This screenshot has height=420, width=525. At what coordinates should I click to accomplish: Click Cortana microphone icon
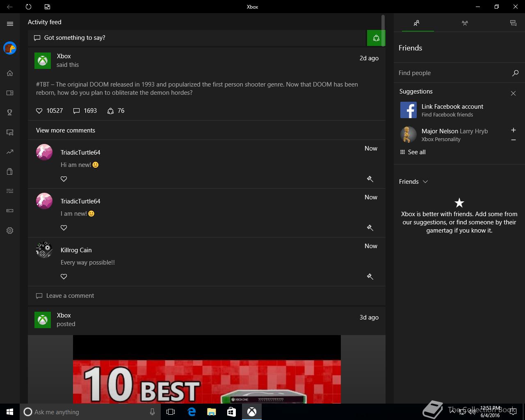153,412
